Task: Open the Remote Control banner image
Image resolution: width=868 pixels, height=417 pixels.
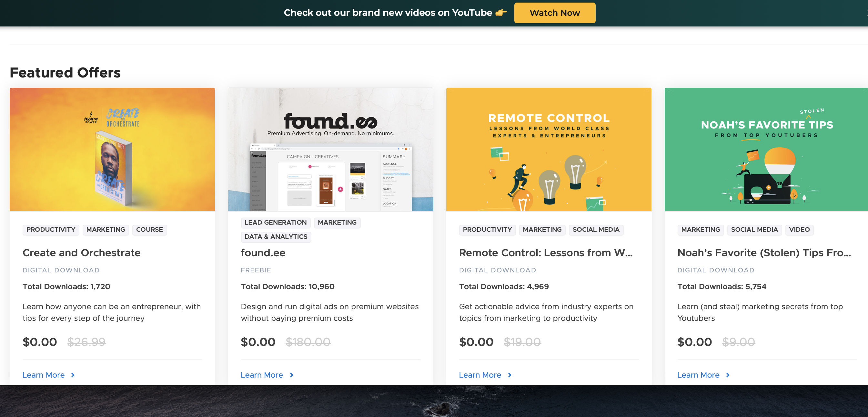Action: [x=549, y=149]
